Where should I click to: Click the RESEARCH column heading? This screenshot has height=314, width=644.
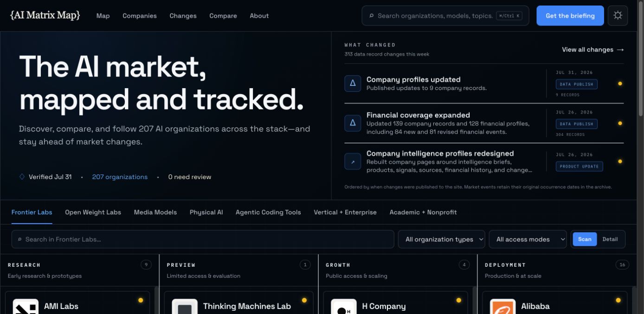pyautogui.click(x=24, y=265)
